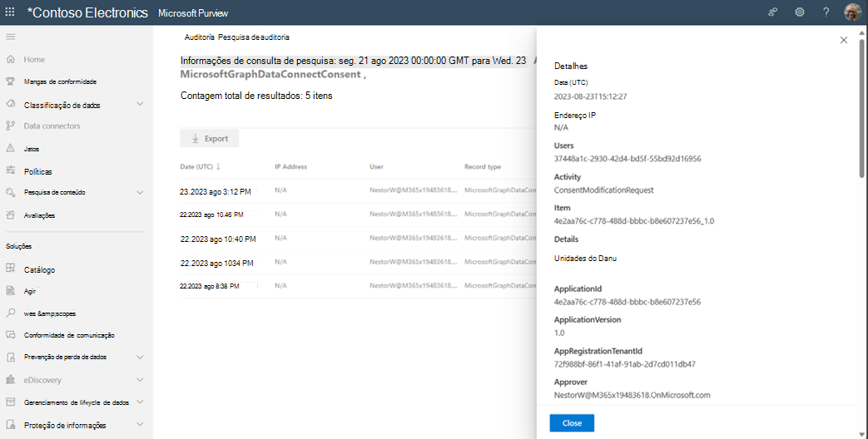This screenshot has height=439, width=868.
Task: Click Auditoria breadcrumb link
Action: [x=199, y=37]
